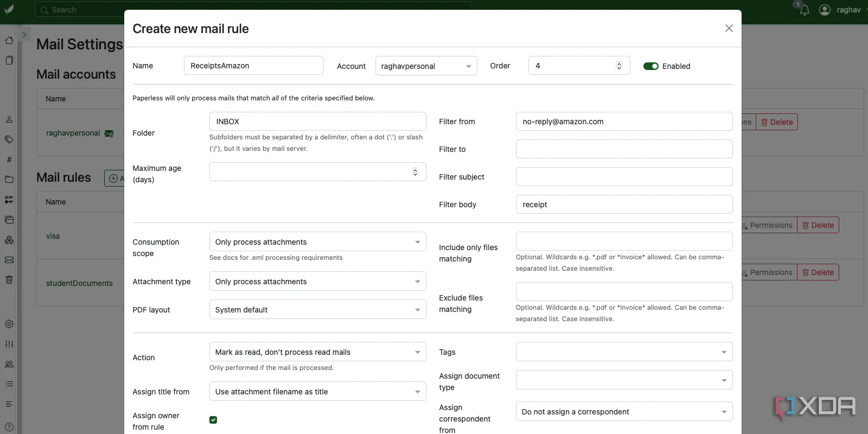Click Permissions button in studentDocuments row
This screenshot has width=868, height=434.
coord(769,272)
